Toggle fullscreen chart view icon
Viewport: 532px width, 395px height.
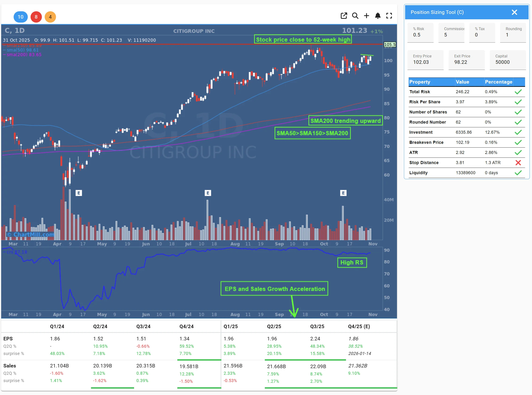click(x=389, y=16)
